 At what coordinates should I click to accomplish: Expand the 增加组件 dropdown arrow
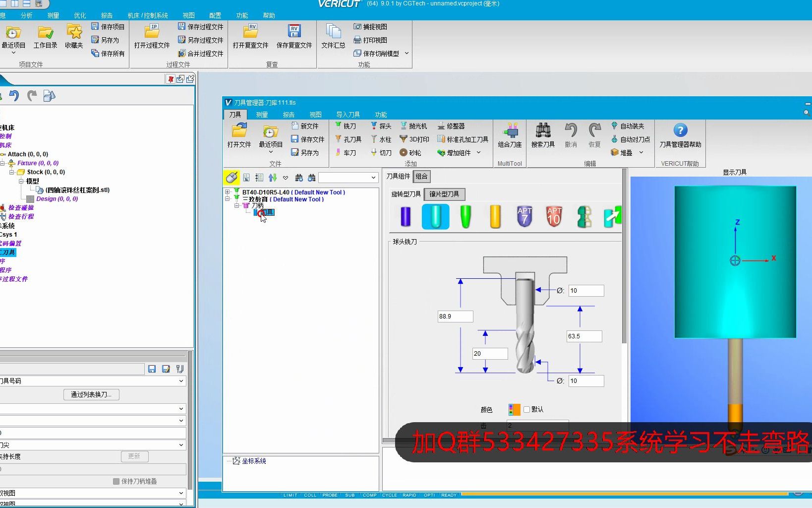[x=478, y=153]
